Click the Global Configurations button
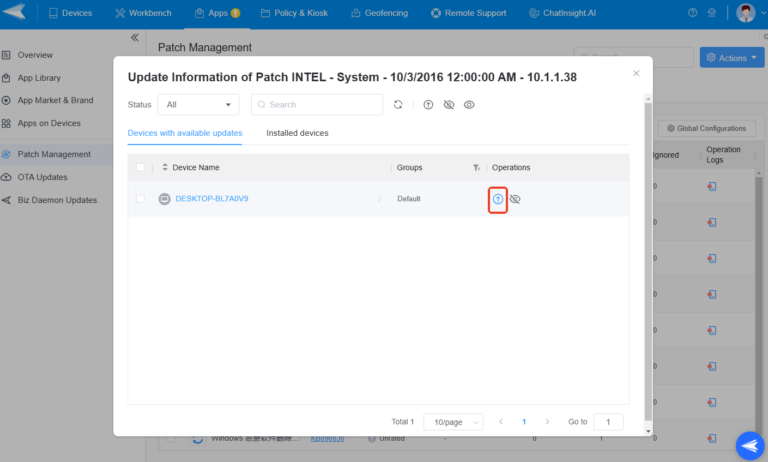Screen dimensions: 768x462 (x=706, y=128)
